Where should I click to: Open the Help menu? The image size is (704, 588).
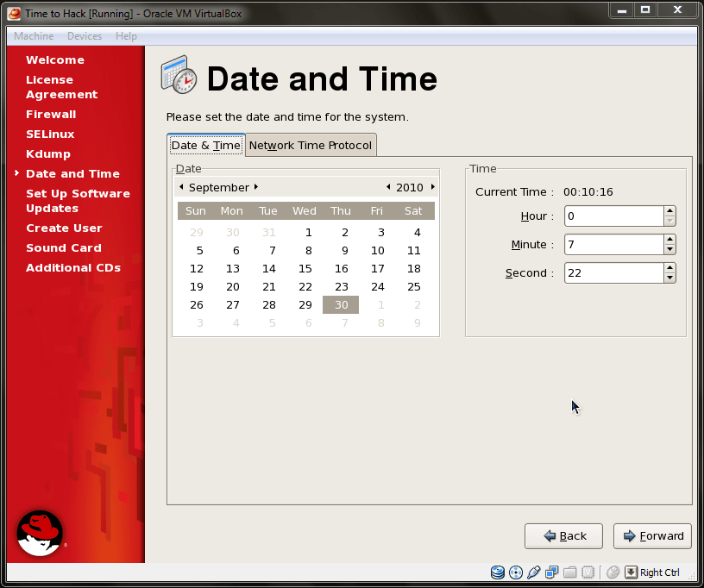[x=126, y=36]
